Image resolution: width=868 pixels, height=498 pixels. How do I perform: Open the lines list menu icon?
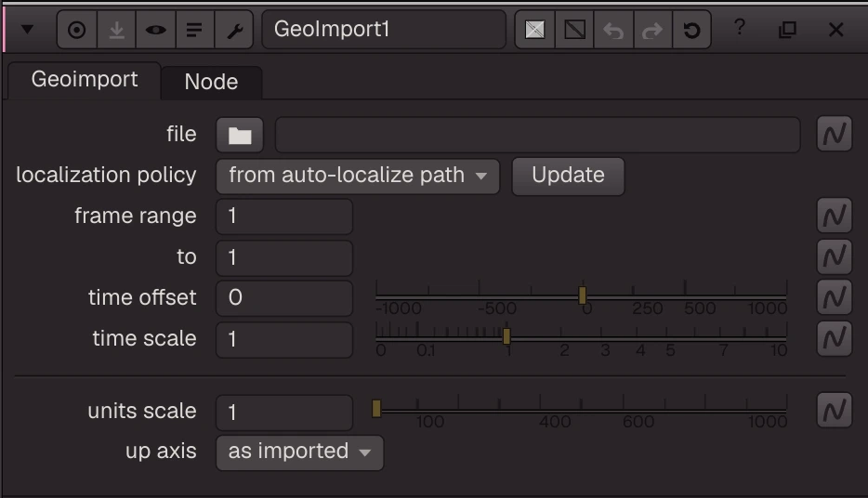(194, 30)
